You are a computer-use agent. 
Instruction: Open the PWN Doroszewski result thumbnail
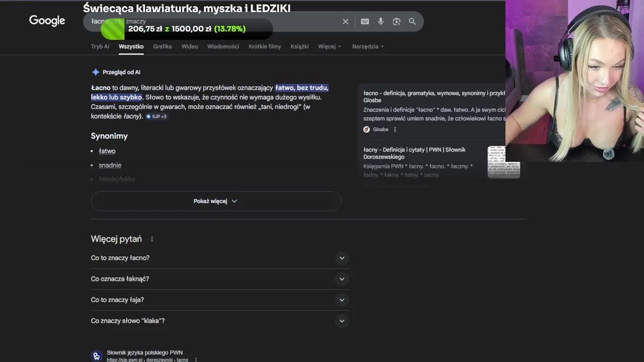click(x=503, y=162)
